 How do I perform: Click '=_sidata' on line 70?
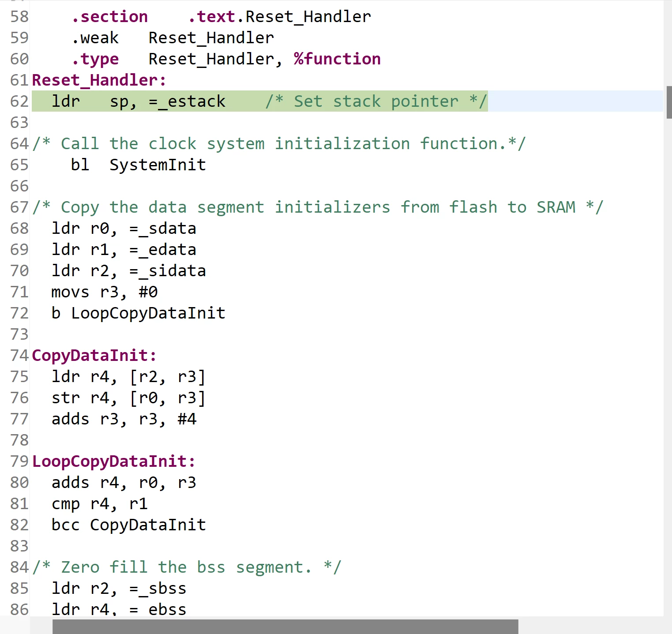point(168,270)
